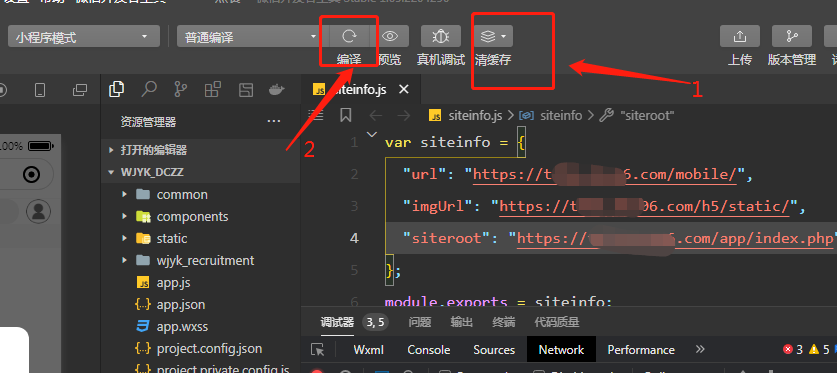Screen dimensions: 837x373
Task: Open the Explorer files icon
Action: [116, 89]
